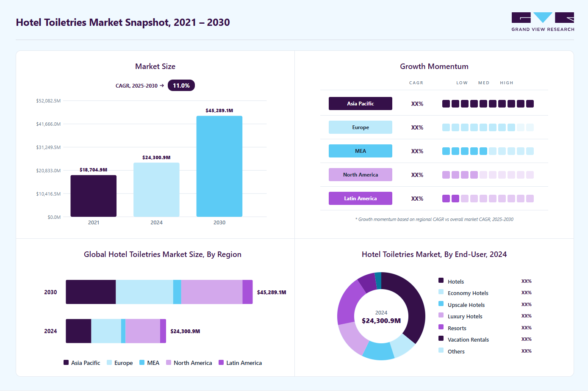588x392 pixels.
Task: Click the Grand View Research logo
Action: (x=543, y=22)
